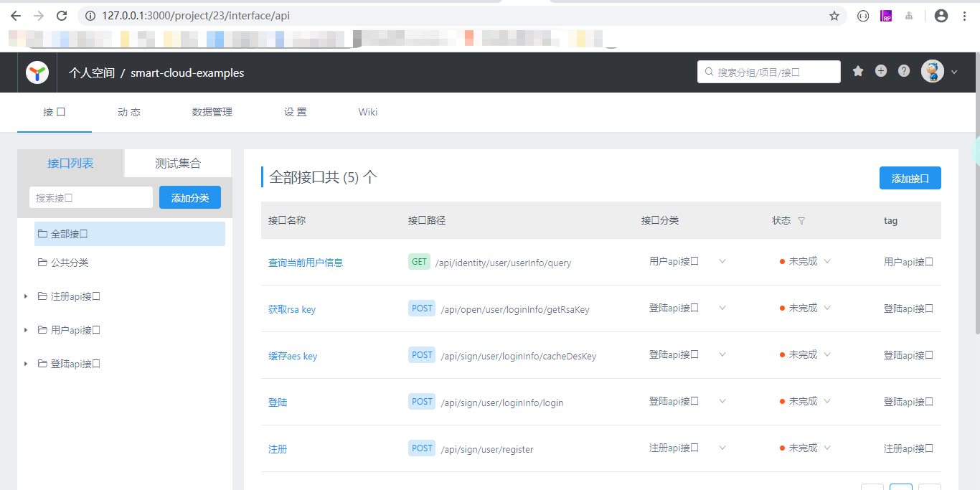Open the 注册 interface link
980x490 pixels.
(x=278, y=449)
